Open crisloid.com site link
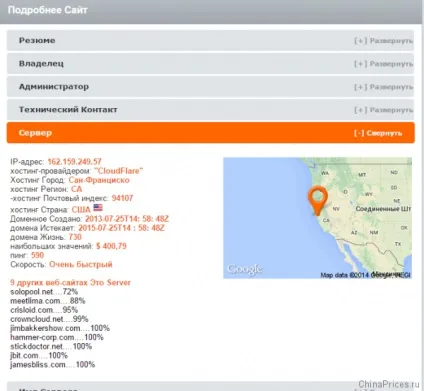 (x=32, y=310)
